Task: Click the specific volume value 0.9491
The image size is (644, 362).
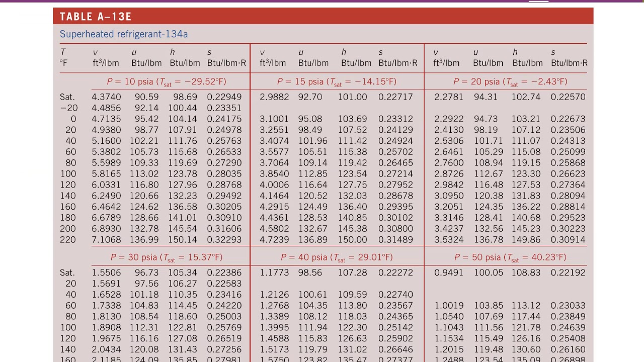Action: tap(449, 273)
